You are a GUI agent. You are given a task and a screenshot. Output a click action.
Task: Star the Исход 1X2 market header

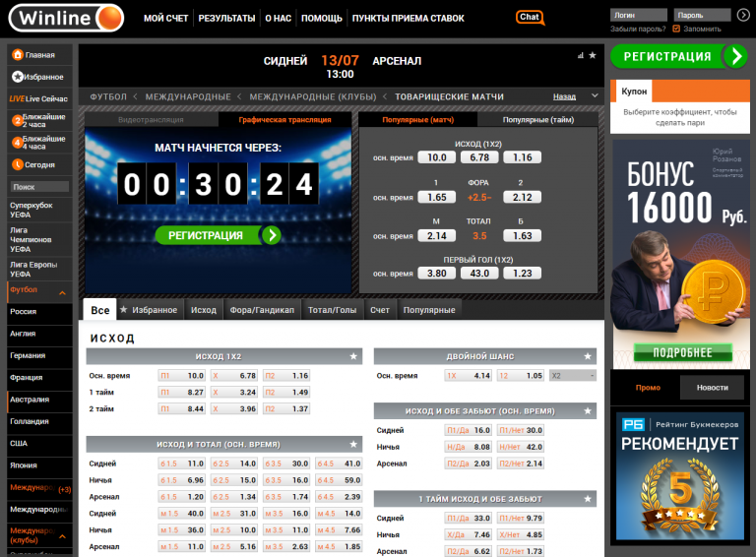pos(353,356)
